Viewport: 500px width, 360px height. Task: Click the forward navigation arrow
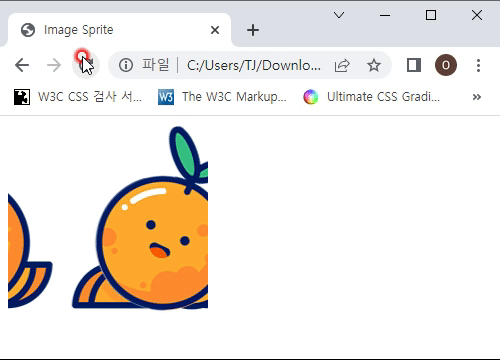point(54,65)
